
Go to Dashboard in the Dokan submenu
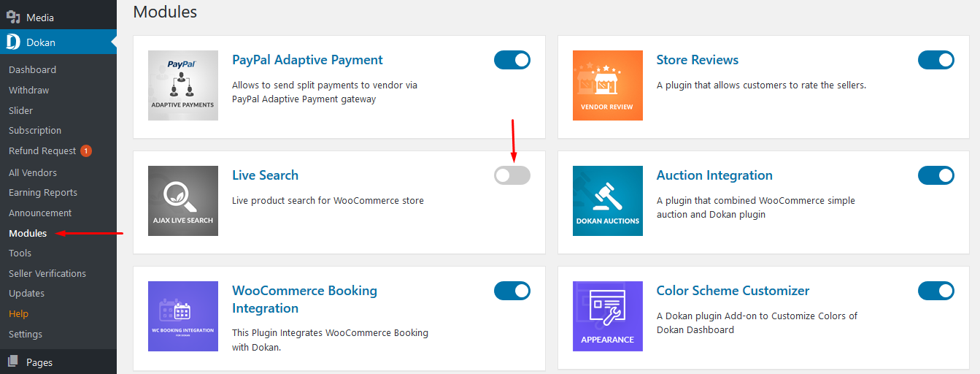point(32,70)
